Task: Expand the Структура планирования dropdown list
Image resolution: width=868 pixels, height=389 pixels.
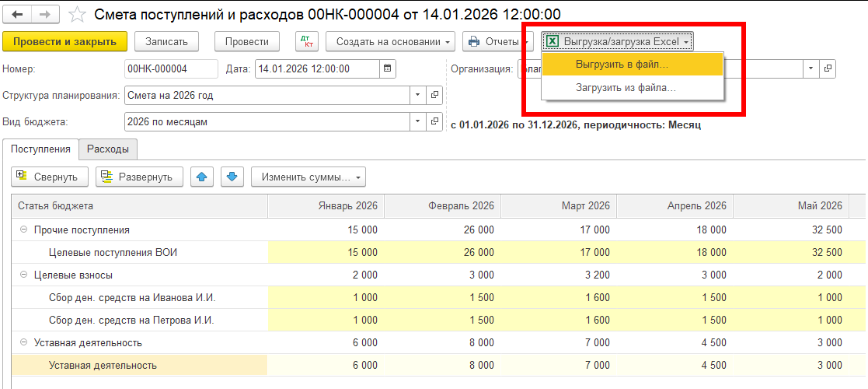Action: point(418,96)
